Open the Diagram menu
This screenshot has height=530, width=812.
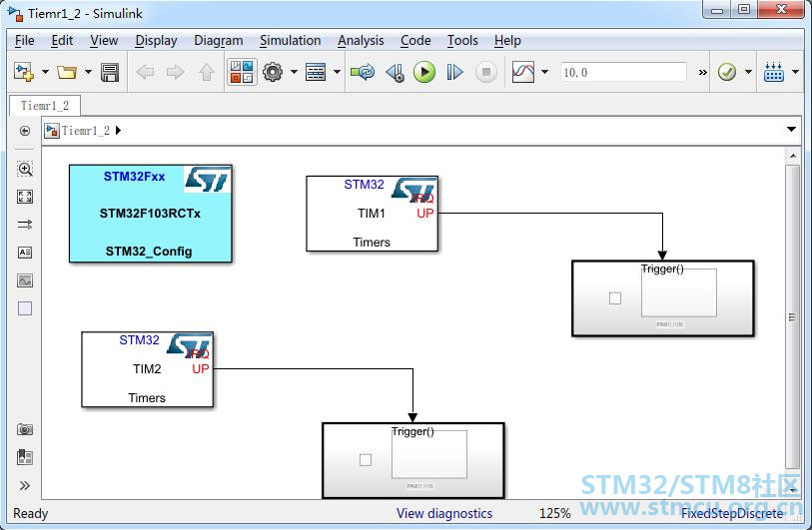coord(218,40)
